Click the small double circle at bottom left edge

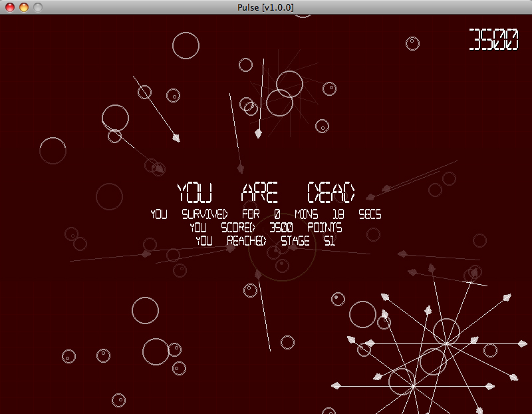68,356
